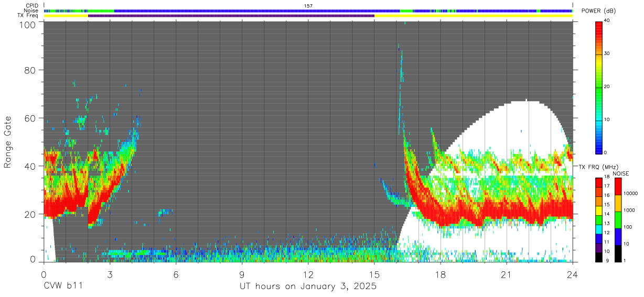The width and height of the screenshot is (644, 297).
Task: Click the UT hours date title
Action: (x=308, y=287)
